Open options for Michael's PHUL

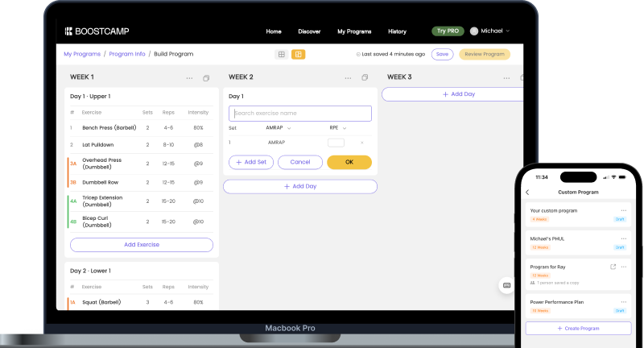(623, 238)
